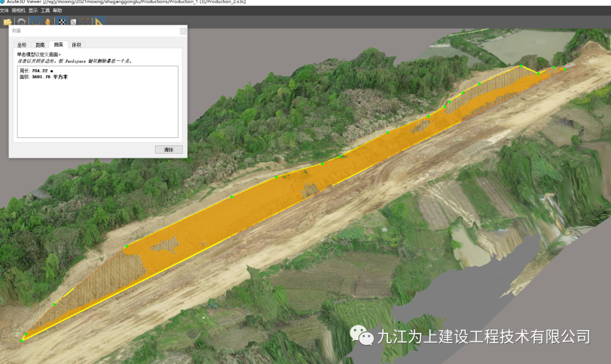
Task: Switch to the 距离 tab
Action: tap(40, 45)
